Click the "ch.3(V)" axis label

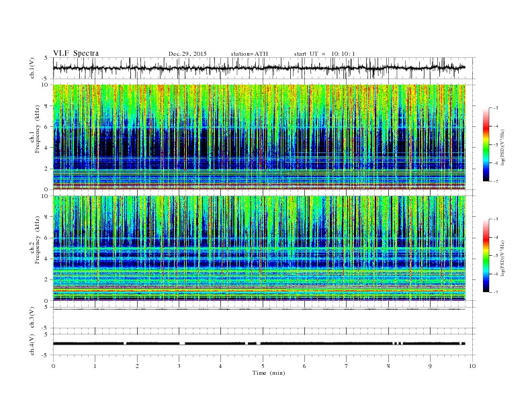(x=32, y=318)
